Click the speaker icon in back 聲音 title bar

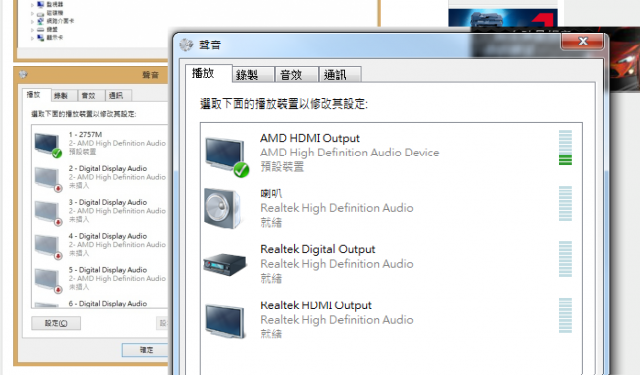23,74
